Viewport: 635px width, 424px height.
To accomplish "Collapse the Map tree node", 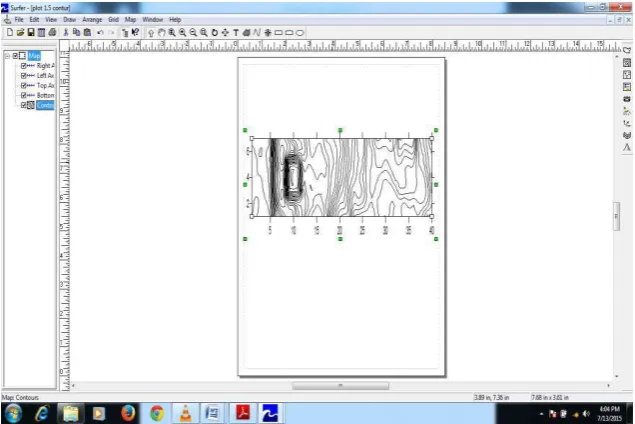I will point(7,56).
